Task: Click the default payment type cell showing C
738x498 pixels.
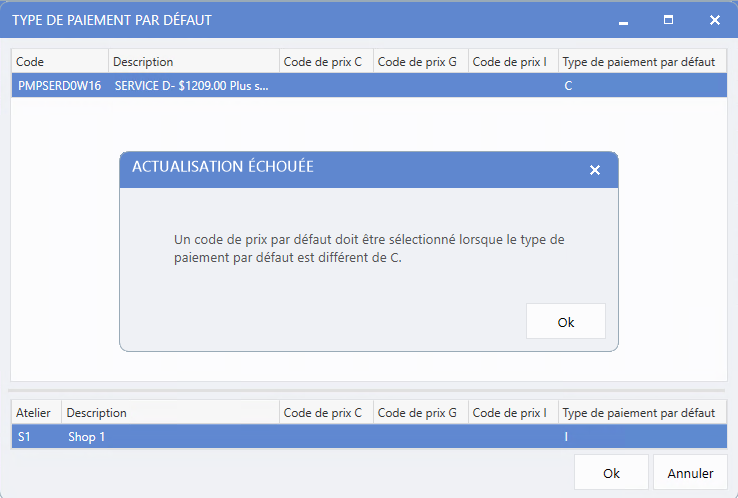Action: click(x=640, y=86)
